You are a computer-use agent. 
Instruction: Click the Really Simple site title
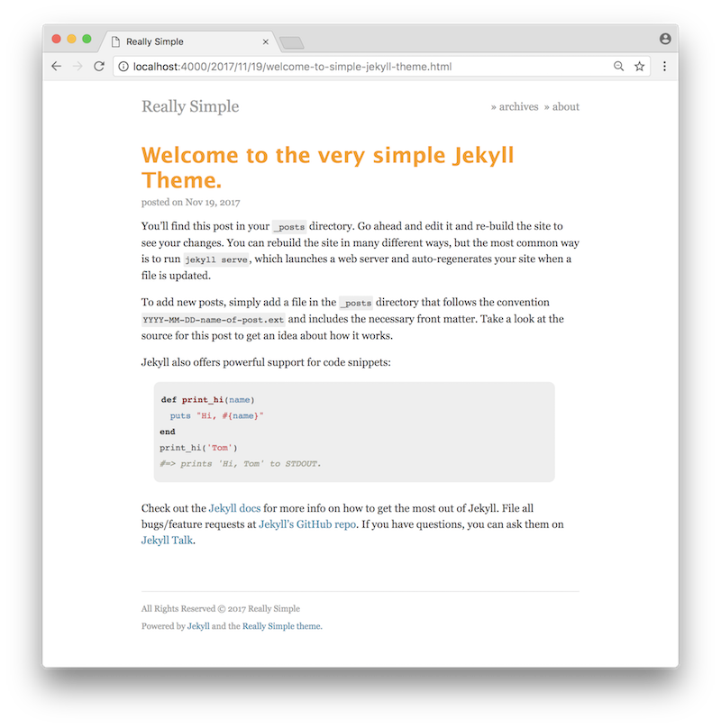pos(190,106)
